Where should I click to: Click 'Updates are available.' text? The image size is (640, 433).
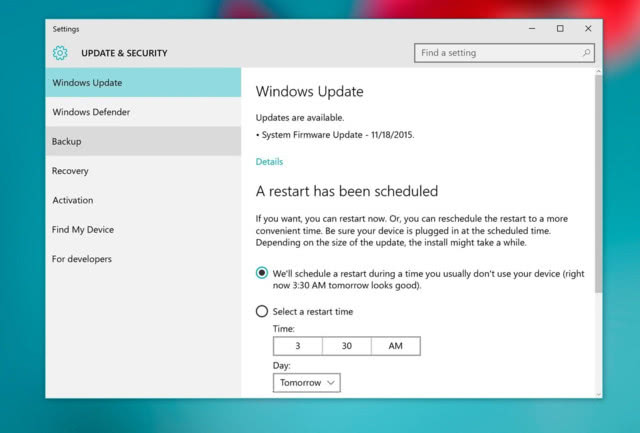point(300,118)
